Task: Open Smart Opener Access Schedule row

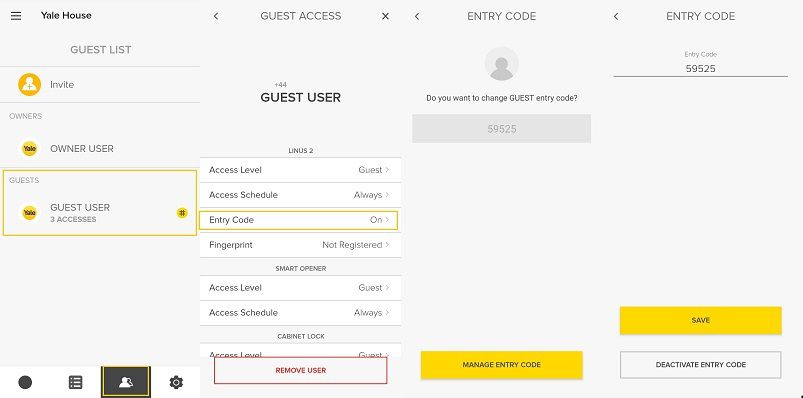Action: pos(301,313)
